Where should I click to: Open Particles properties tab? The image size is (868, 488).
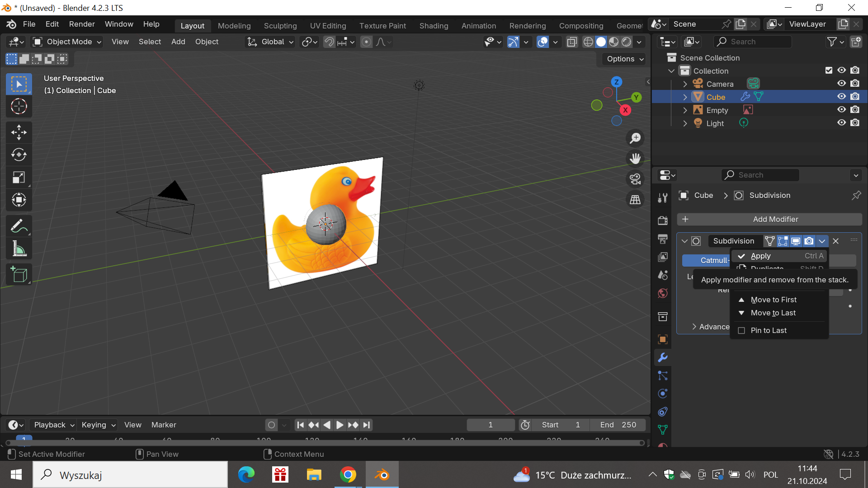point(663,375)
